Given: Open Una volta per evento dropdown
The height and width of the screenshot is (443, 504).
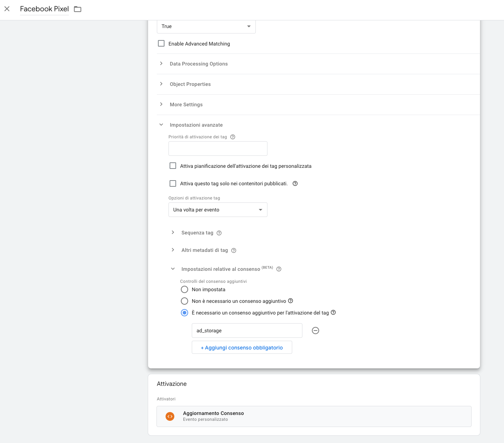Looking at the screenshot, I should point(218,210).
